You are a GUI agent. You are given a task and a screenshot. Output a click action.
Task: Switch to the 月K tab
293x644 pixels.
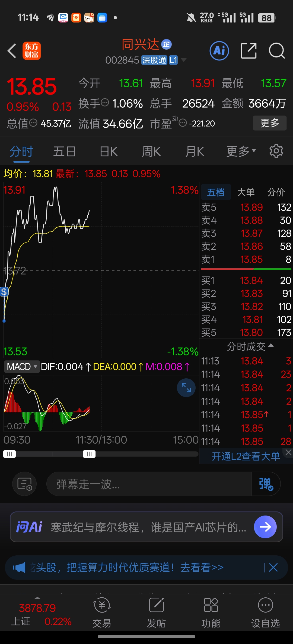pyautogui.click(x=195, y=152)
